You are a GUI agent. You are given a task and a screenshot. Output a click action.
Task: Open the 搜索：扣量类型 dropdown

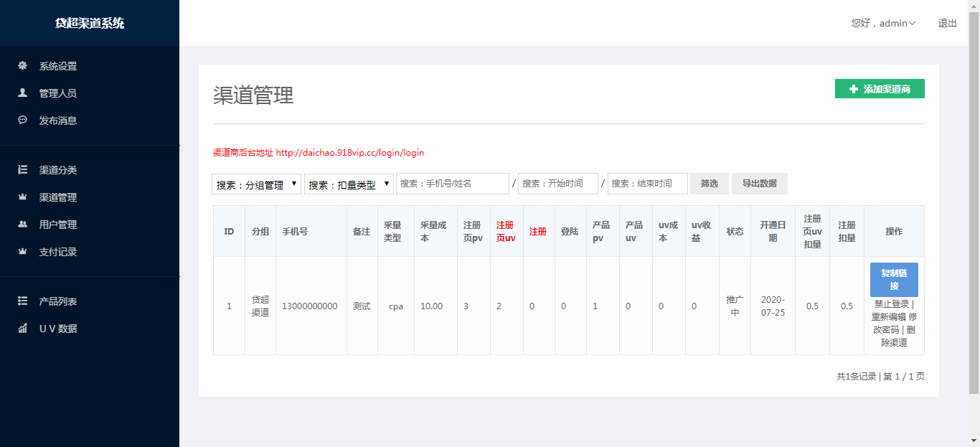pos(349,184)
